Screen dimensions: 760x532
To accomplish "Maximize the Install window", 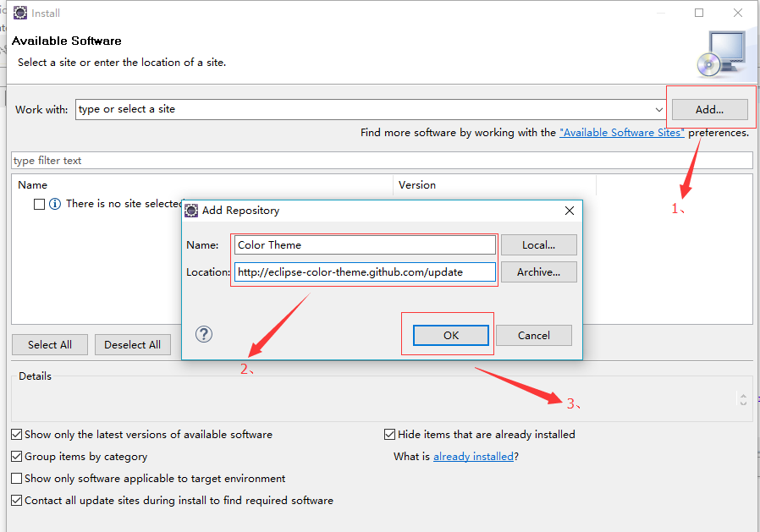I will [x=699, y=13].
